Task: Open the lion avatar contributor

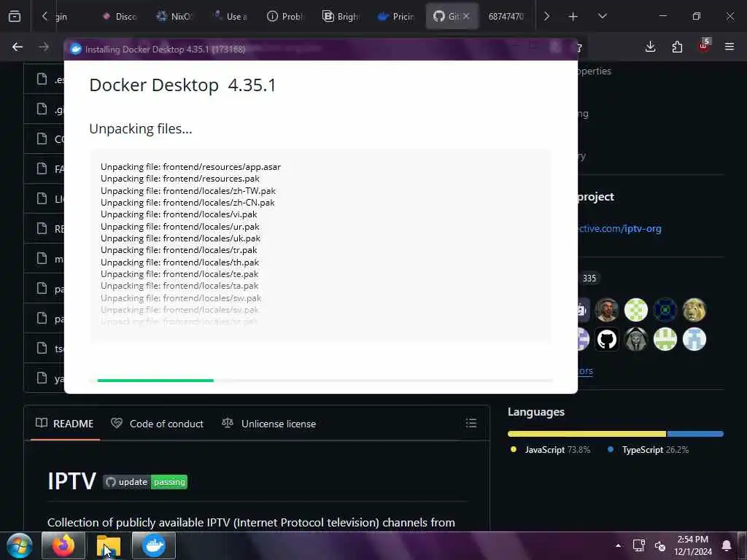Action: (x=694, y=310)
